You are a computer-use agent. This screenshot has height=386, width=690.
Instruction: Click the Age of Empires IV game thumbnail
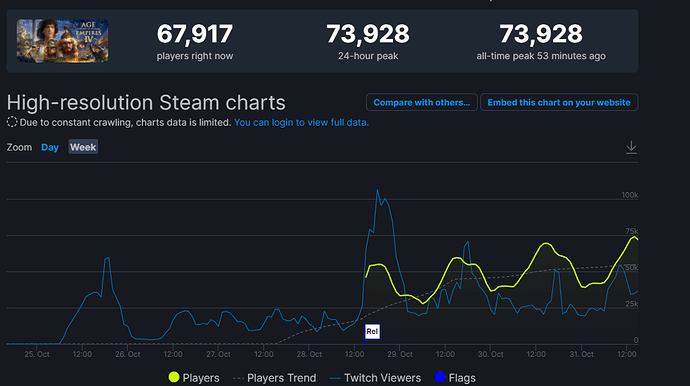pos(62,41)
